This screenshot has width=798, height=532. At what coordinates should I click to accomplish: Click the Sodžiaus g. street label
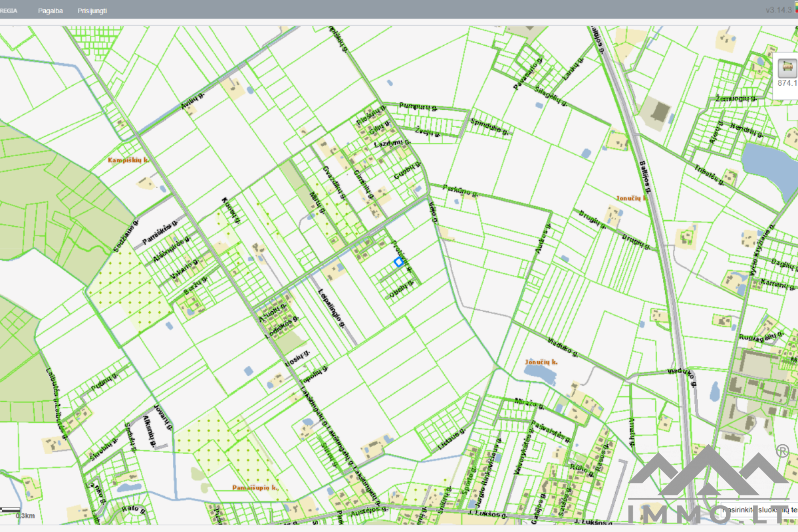click(x=125, y=236)
